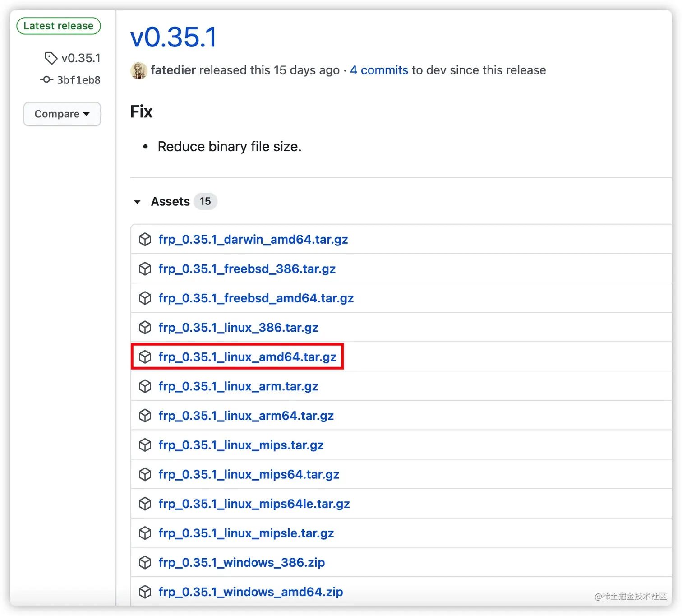The width and height of the screenshot is (682, 616).
Task: Click the commit icon next to 3bf1eb8
Action: pyautogui.click(x=46, y=80)
